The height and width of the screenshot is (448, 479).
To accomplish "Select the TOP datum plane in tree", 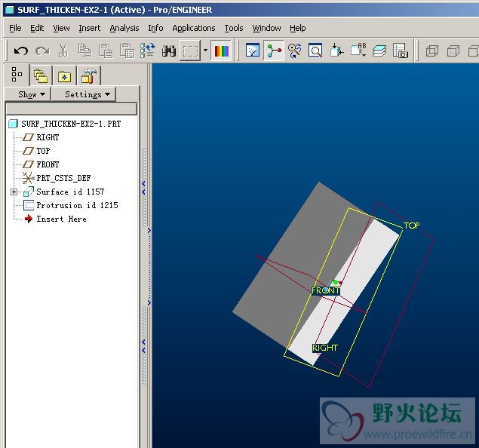I will tap(37, 151).
